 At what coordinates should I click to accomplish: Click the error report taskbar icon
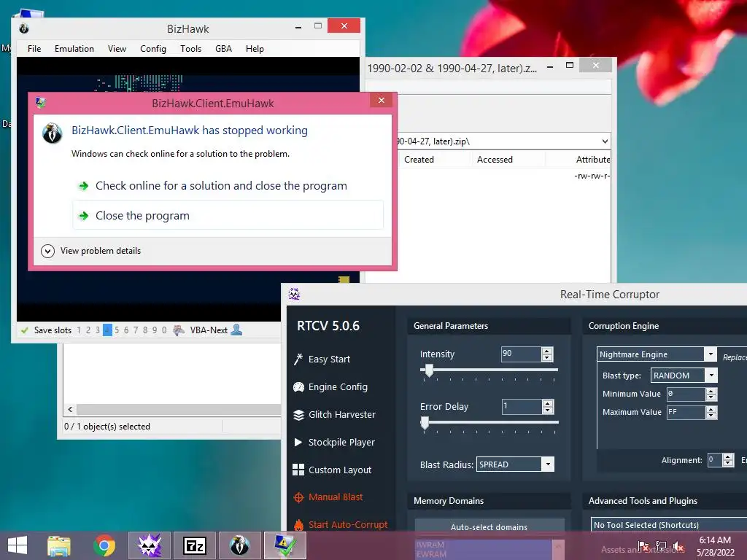tap(285, 545)
